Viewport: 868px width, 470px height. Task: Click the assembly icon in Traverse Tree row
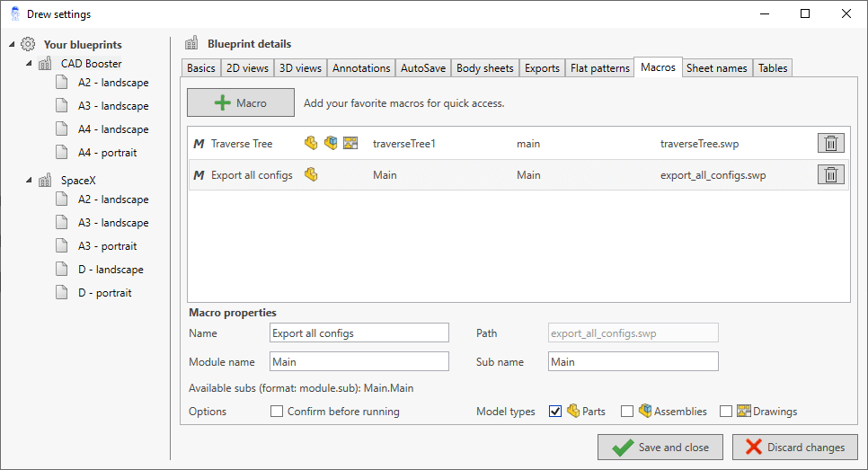tap(331, 143)
